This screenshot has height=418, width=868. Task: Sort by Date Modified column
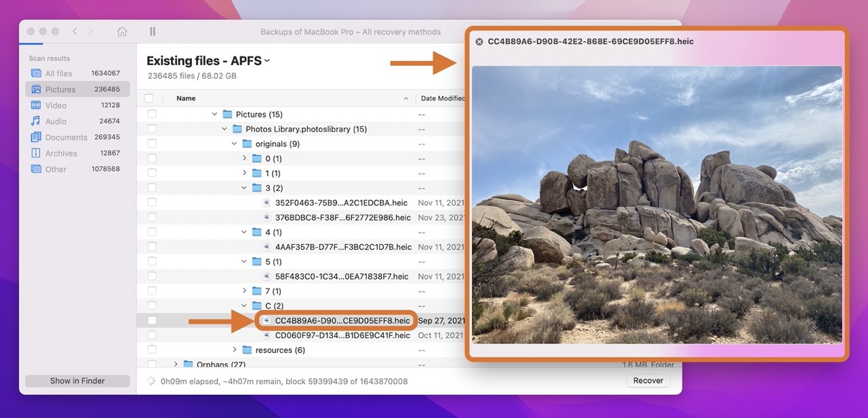point(442,98)
